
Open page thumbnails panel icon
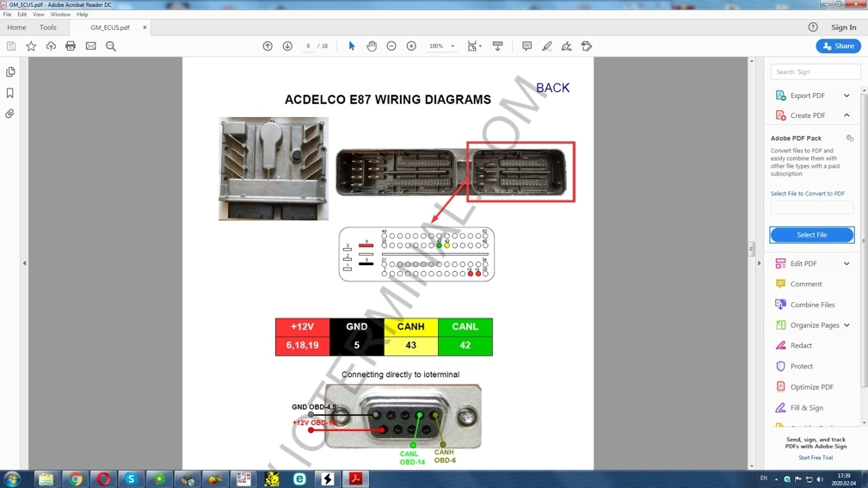coord(10,72)
